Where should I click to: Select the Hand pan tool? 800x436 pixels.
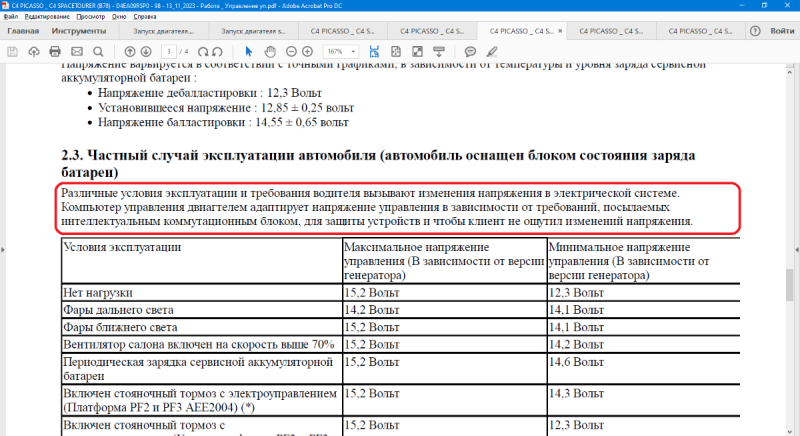click(270, 51)
